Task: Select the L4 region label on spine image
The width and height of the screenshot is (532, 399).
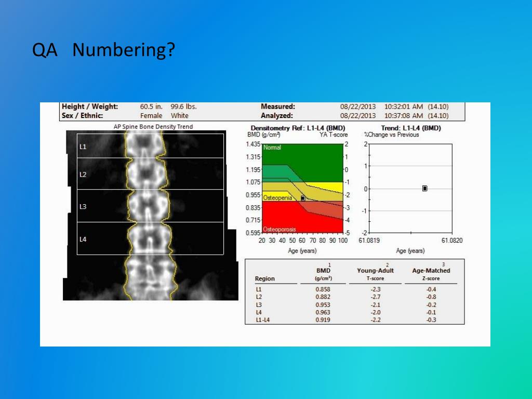Action: (83, 239)
